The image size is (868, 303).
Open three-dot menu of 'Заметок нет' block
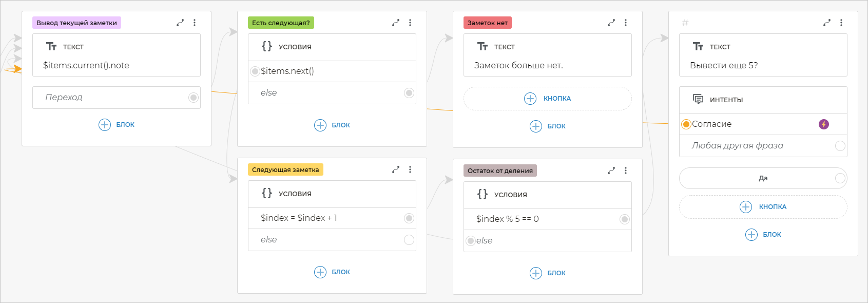(626, 23)
